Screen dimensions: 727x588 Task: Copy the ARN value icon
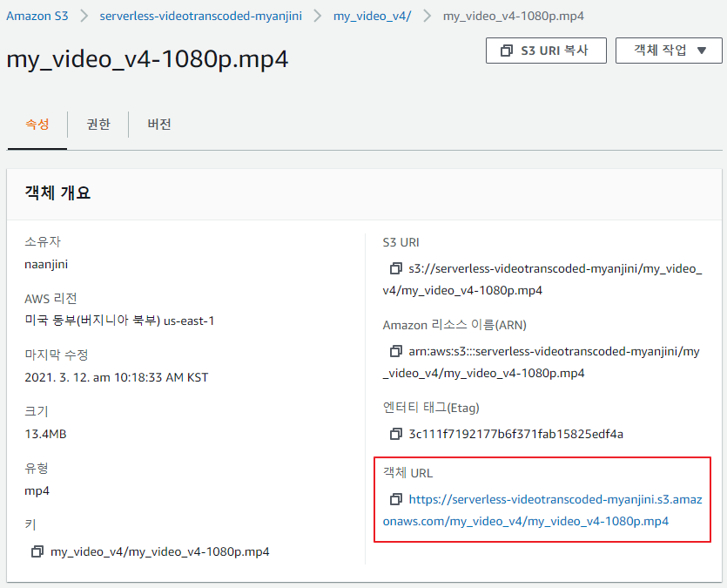click(395, 352)
